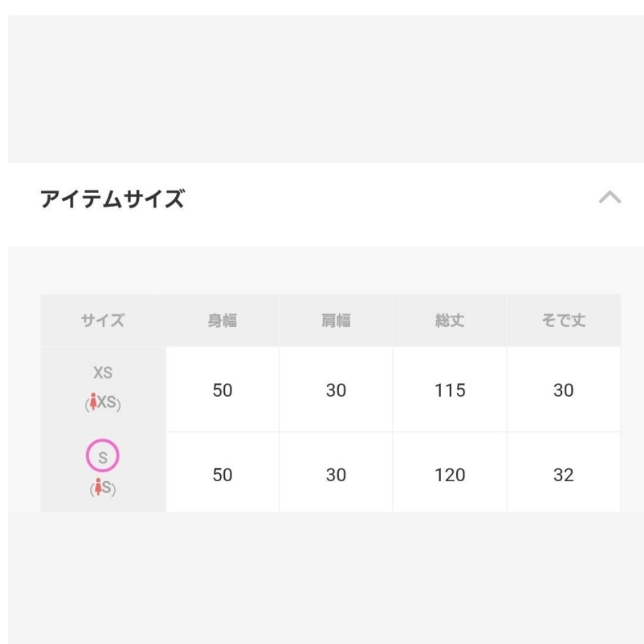Click the XS 肩幅 value 30
The width and height of the screenshot is (644, 644).
tap(336, 390)
